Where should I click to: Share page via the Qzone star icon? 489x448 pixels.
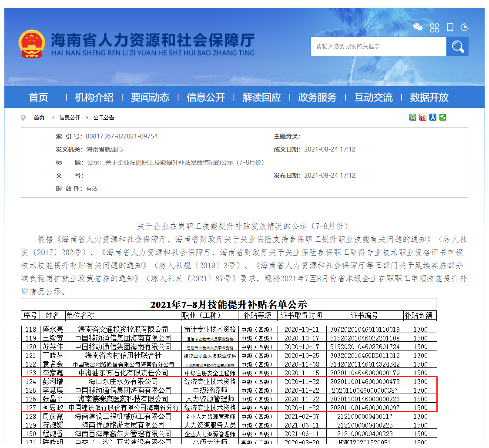412,117
